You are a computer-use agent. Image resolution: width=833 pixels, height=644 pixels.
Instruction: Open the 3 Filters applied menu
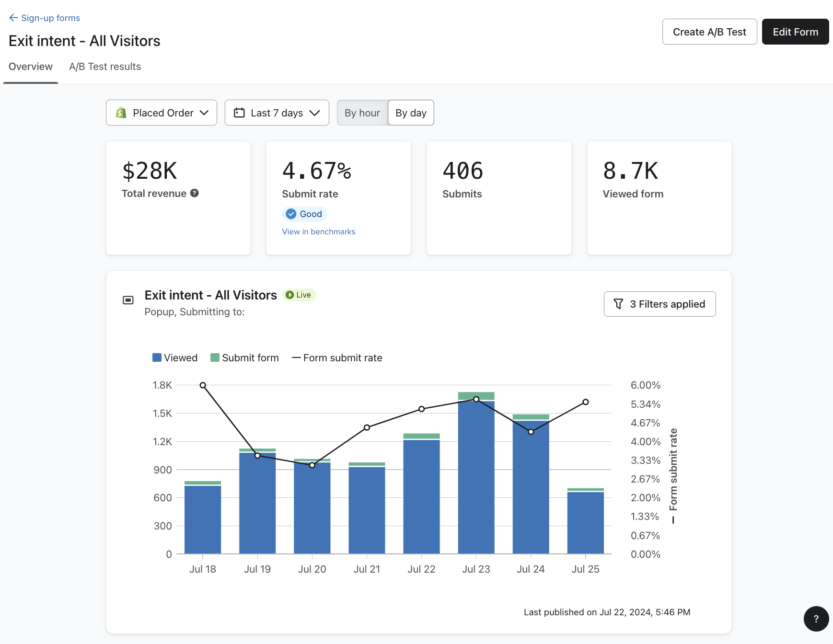click(x=659, y=304)
